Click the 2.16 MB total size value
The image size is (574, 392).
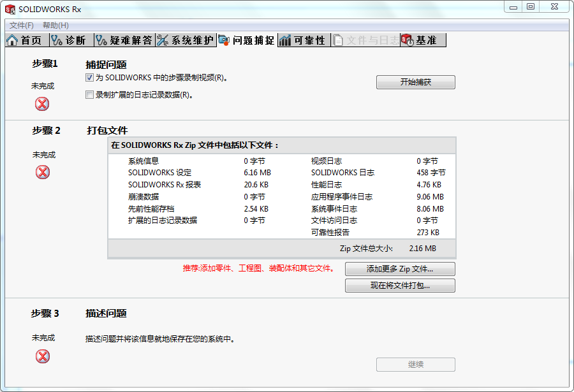click(422, 249)
